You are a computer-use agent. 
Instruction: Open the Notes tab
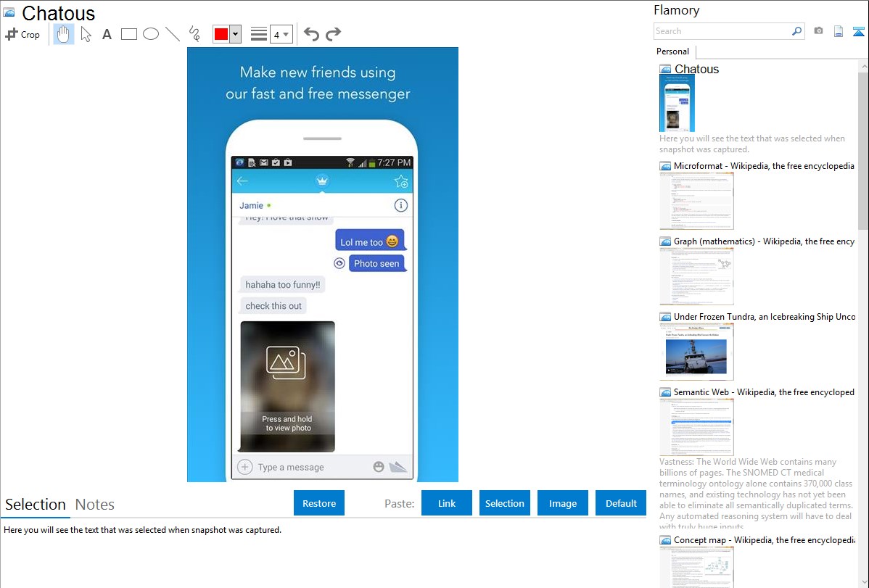click(95, 505)
